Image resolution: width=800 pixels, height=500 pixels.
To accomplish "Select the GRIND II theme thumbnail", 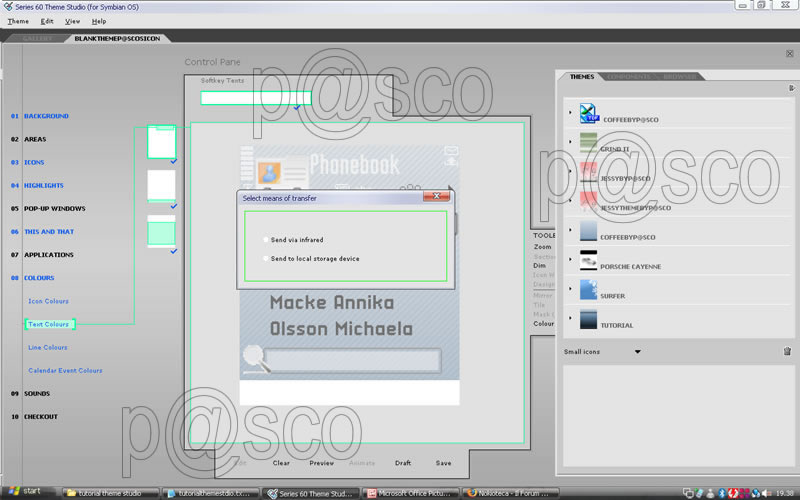I will click(x=588, y=143).
